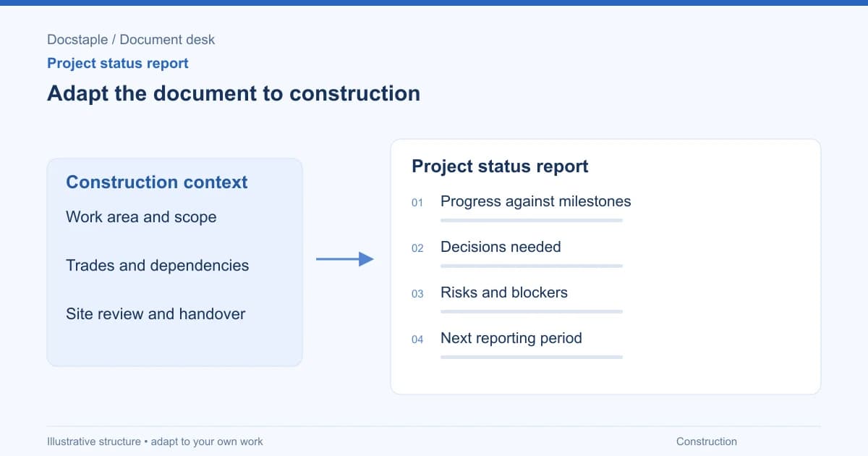868x456 pixels.
Task: Click section number 04
Action: point(417,339)
